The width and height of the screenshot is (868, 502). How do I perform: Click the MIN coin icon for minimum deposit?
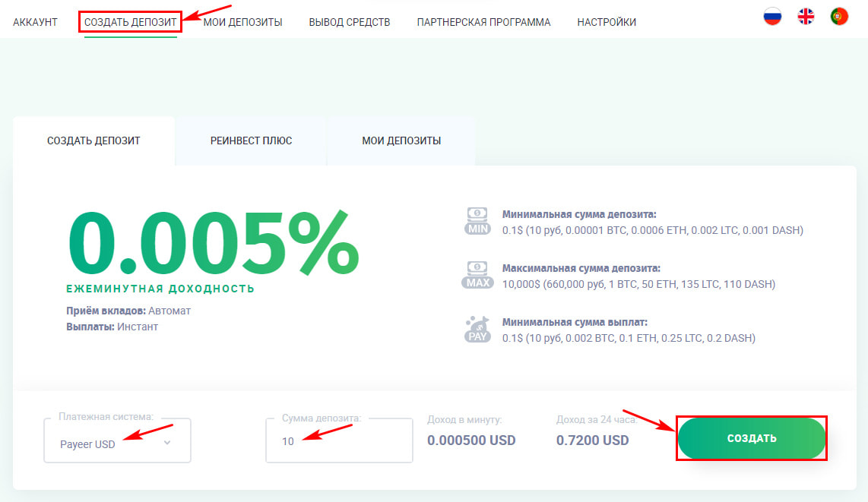477,219
